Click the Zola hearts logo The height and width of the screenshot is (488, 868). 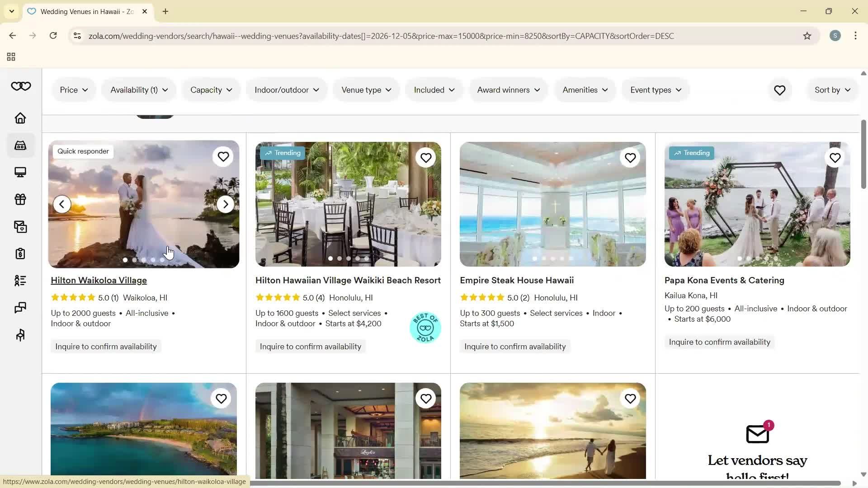pyautogui.click(x=21, y=86)
